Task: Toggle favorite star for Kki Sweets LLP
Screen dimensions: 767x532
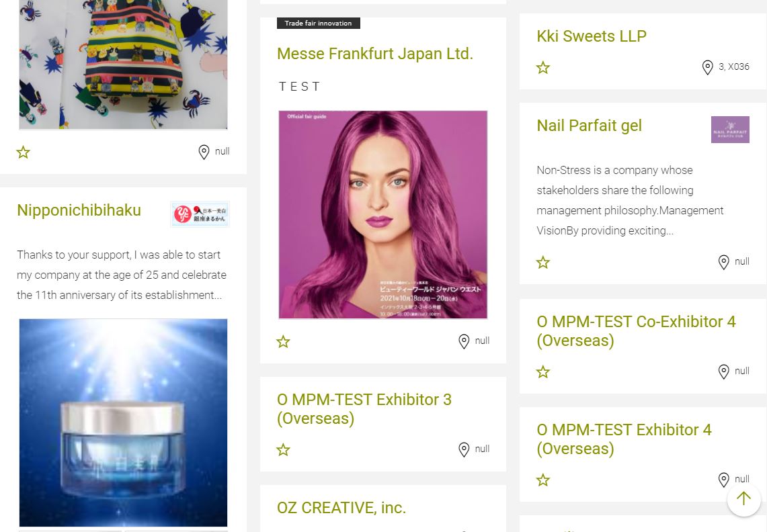Action: 543,67
